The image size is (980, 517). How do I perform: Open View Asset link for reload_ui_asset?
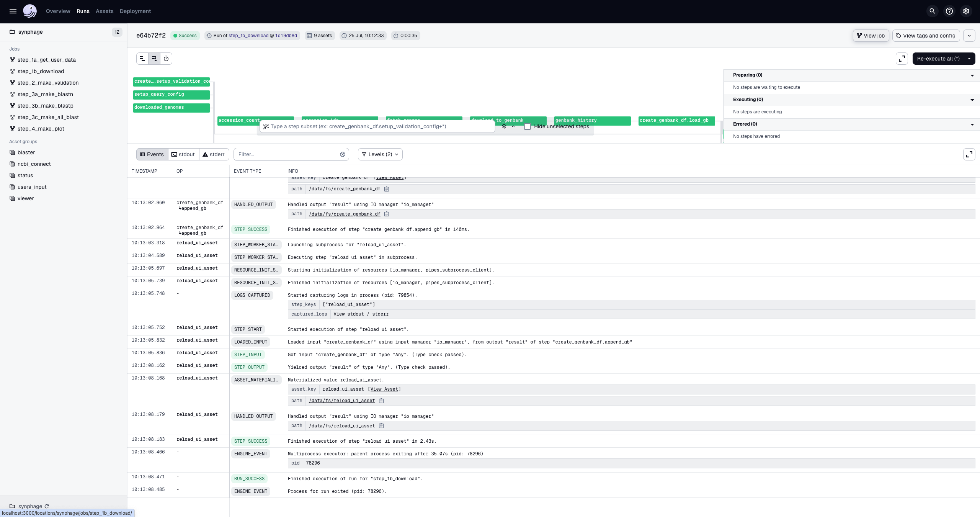[x=384, y=389]
